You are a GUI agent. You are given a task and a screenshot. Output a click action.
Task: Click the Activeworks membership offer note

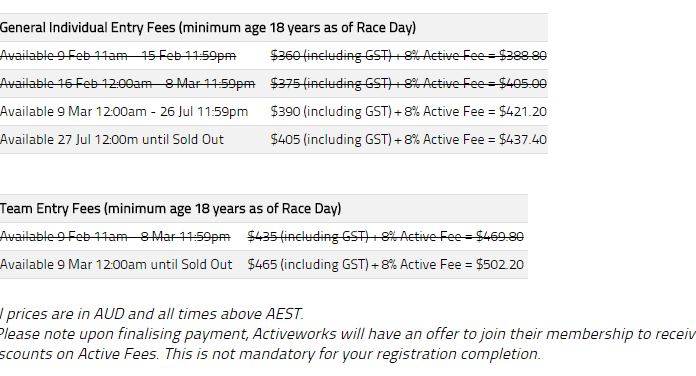(x=348, y=334)
